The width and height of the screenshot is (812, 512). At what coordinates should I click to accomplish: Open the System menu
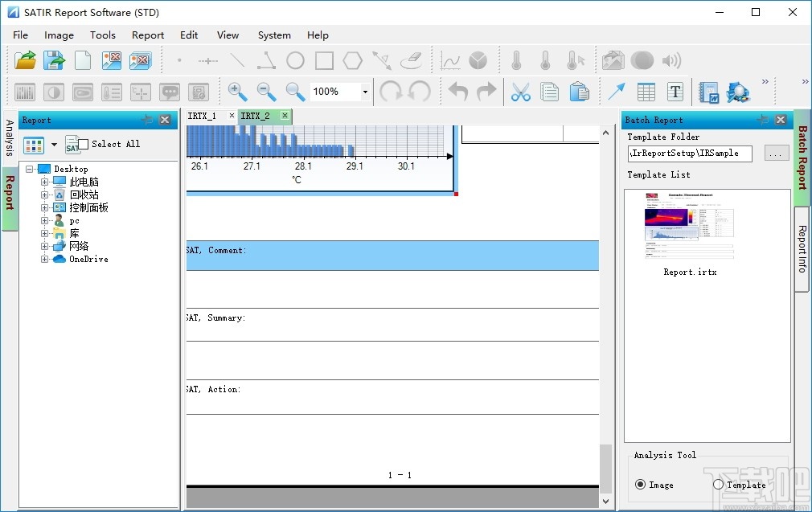tap(273, 35)
